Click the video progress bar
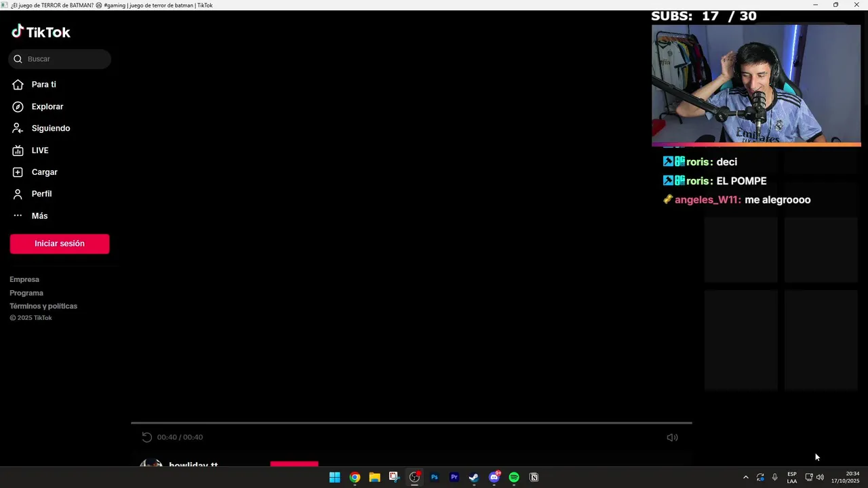 coord(412,423)
